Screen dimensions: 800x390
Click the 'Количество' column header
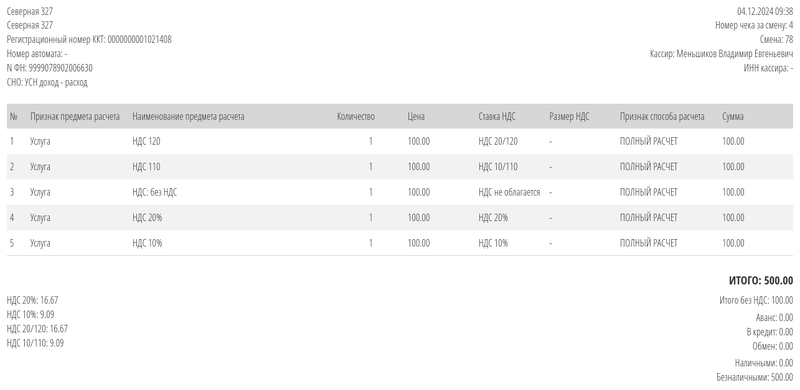pos(356,116)
